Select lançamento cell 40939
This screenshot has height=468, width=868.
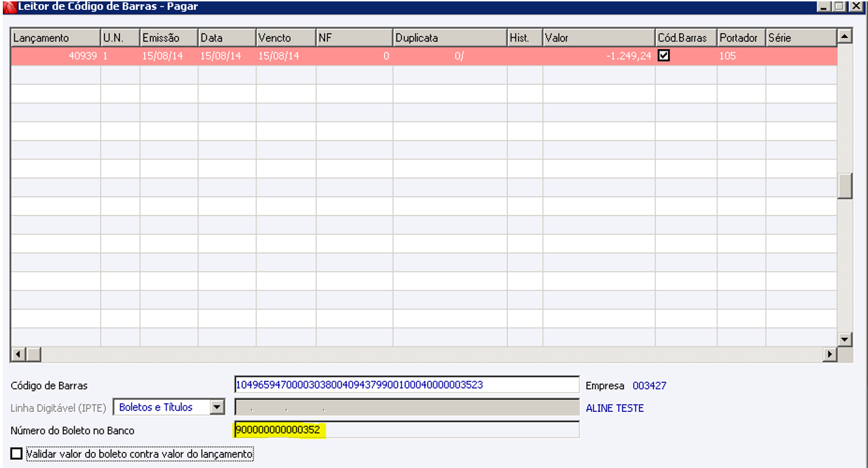55,56
